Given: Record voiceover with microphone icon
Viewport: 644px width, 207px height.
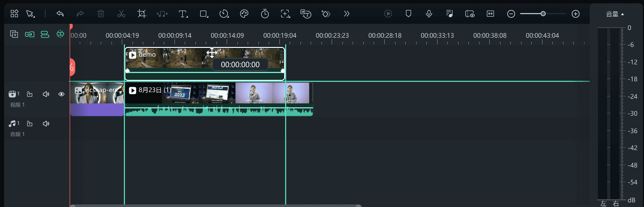Looking at the screenshot, I should tap(429, 14).
